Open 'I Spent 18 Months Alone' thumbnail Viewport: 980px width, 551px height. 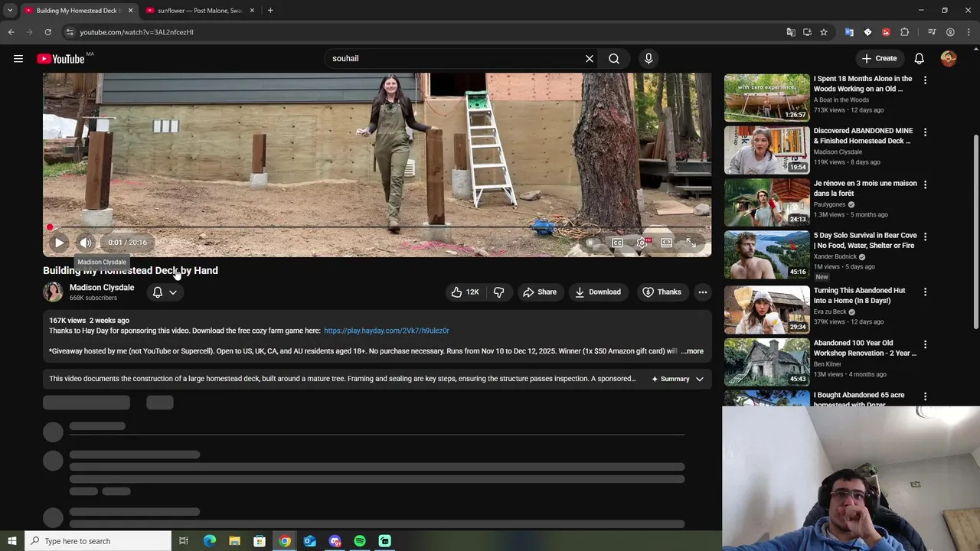coord(766,97)
